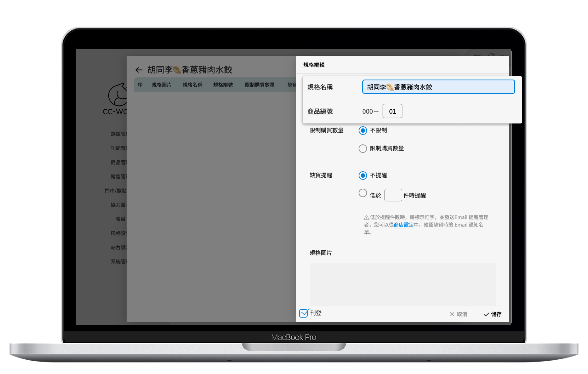Click the X icon on 取消 button
The image size is (588, 374).
pyautogui.click(x=452, y=314)
